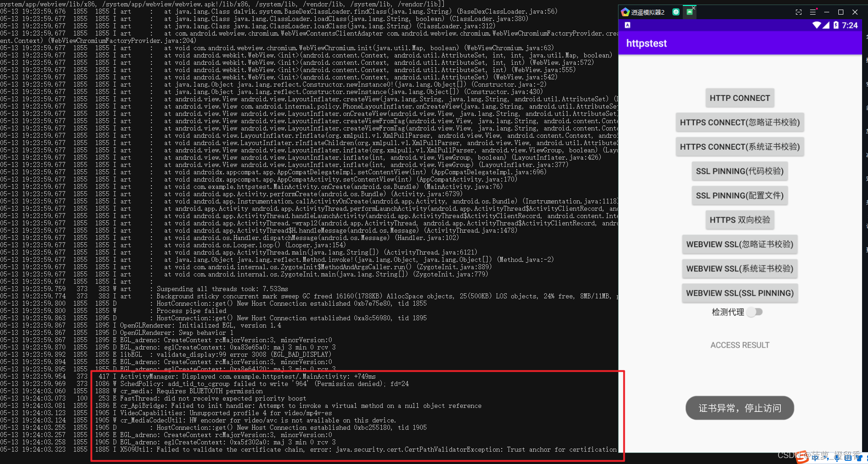The width and height of the screenshot is (868, 464).
Task: Click the Background sticky concurrent mark sweep line
Action: point(309,296)
